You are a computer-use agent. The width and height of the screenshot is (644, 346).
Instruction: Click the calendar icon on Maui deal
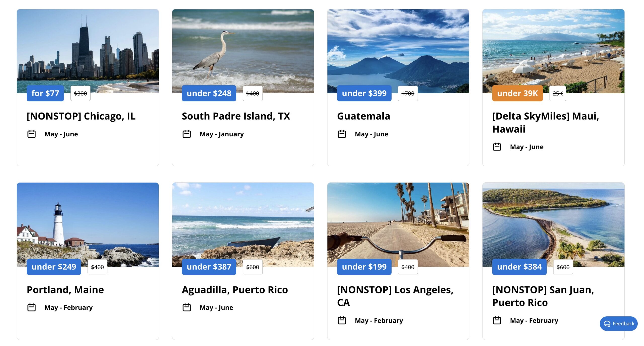click(497, 147)
